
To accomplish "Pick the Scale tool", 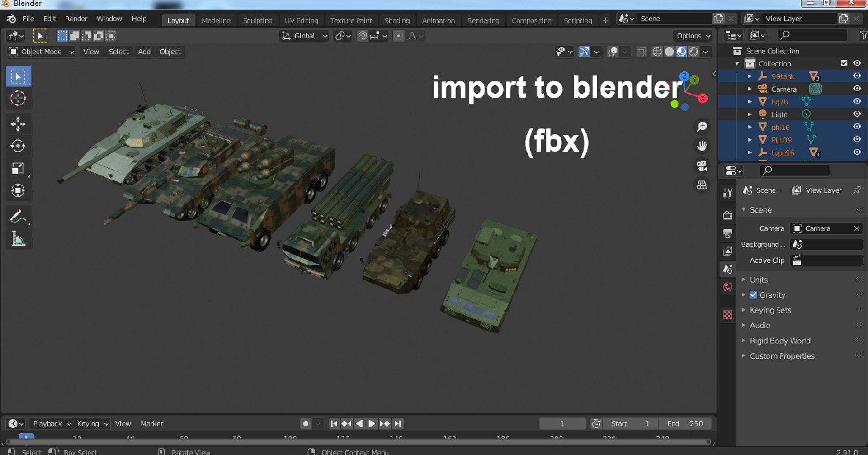I will pyautogui.click(x=18, y=168).
